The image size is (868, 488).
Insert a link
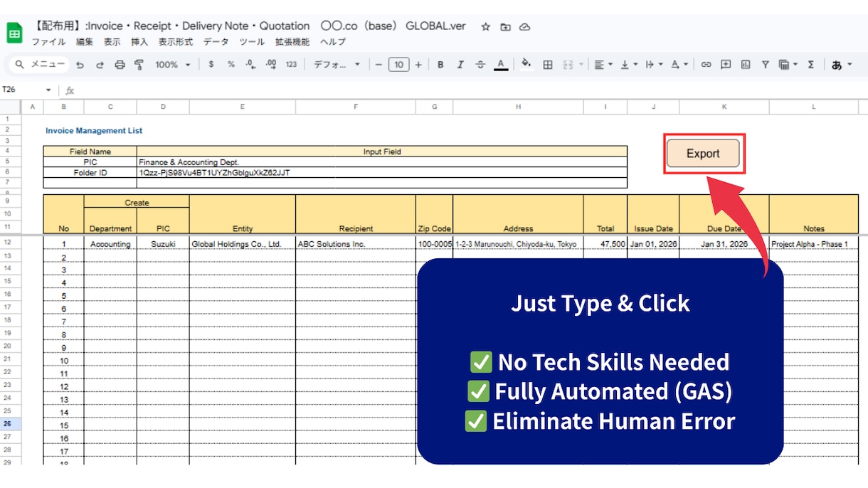[706, 65]
